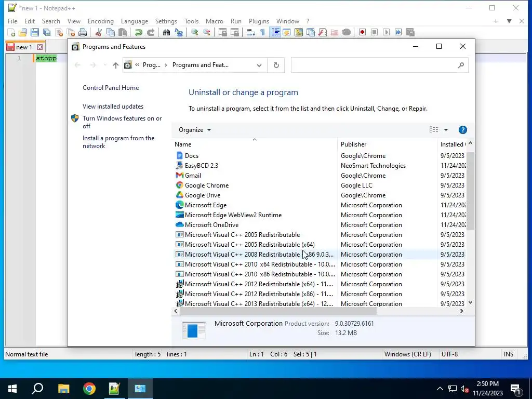The height and width of the screenshot is (399, 532).
Task: Toggle Show indent guide toolbar button
Action: pyautogui.click(x=275, y=33)
